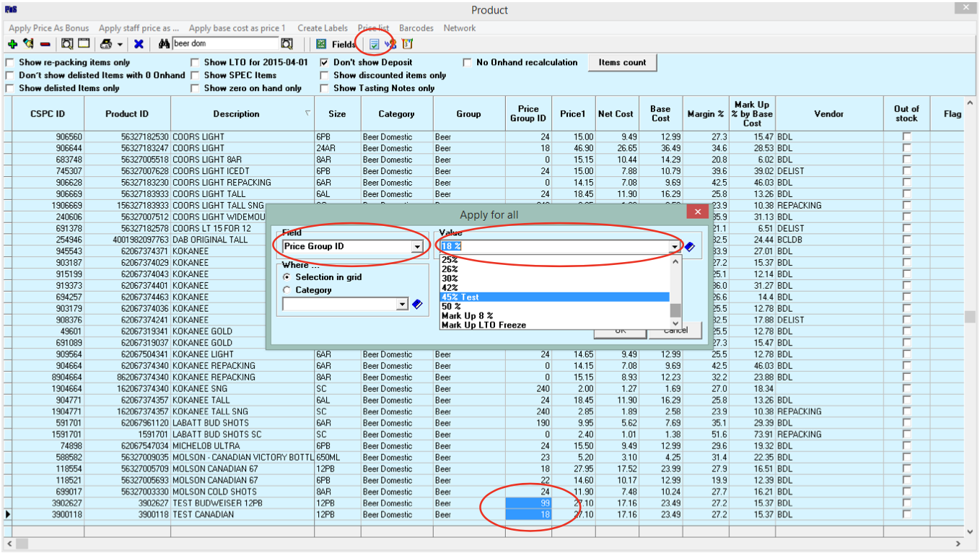Click the last icon in the product toolbar
This screenshot has width=980, height=553.
tap(407, 44)
